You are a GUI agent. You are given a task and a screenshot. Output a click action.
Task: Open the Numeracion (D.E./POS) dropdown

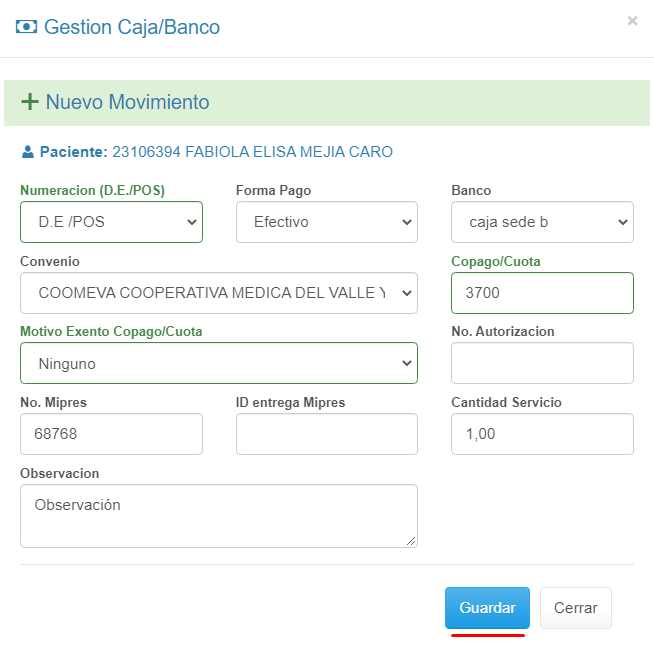point(111,222)
